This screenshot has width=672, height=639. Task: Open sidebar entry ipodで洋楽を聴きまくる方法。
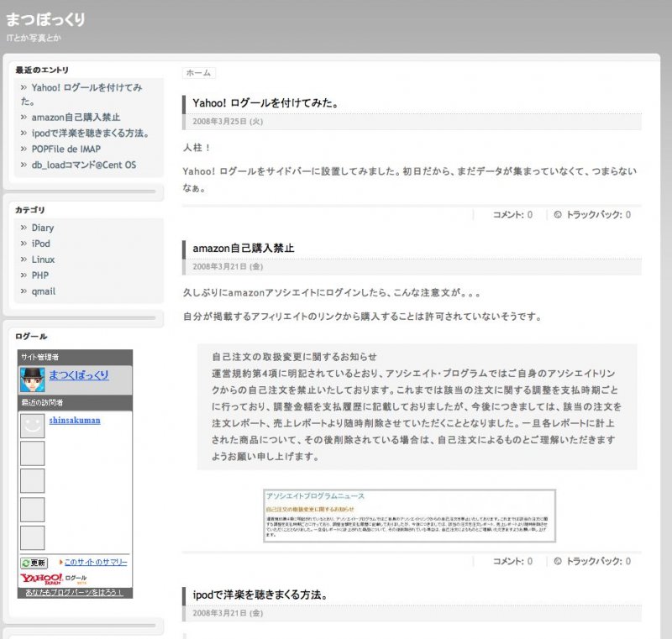[x=90, y=134]
